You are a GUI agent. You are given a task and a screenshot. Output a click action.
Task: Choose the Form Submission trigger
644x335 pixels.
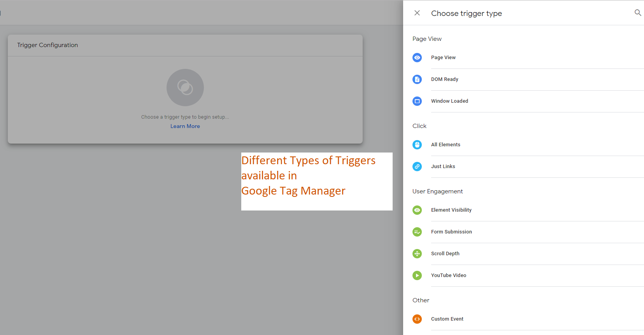(x=523, y=232)
